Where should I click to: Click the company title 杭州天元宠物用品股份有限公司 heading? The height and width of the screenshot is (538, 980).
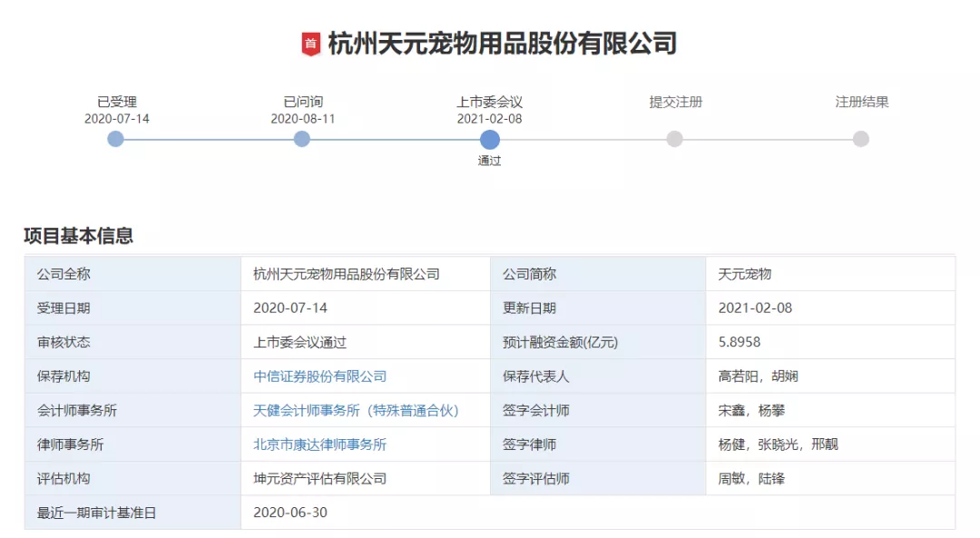[x=503, y=44]
